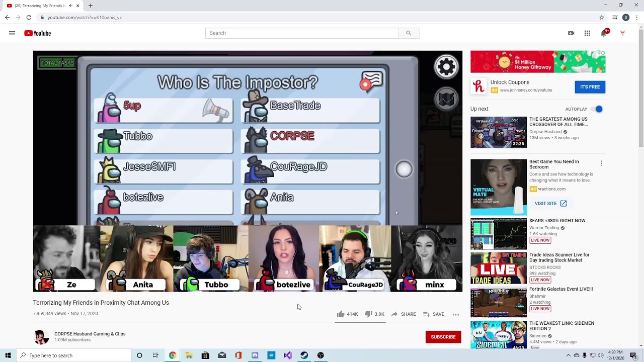Image resolution: width=644 pixels, height=362 pixels.
Task: Click the Windows taskbar search box
Action: [73, 355]
